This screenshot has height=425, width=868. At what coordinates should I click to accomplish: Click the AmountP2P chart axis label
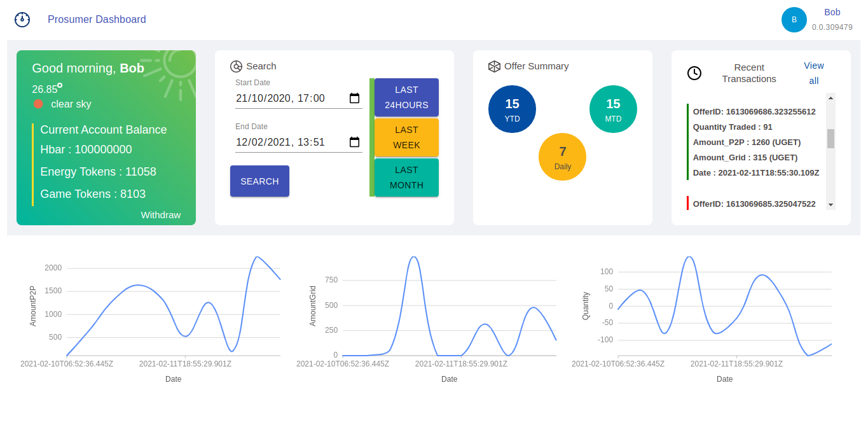coord(33,307)
